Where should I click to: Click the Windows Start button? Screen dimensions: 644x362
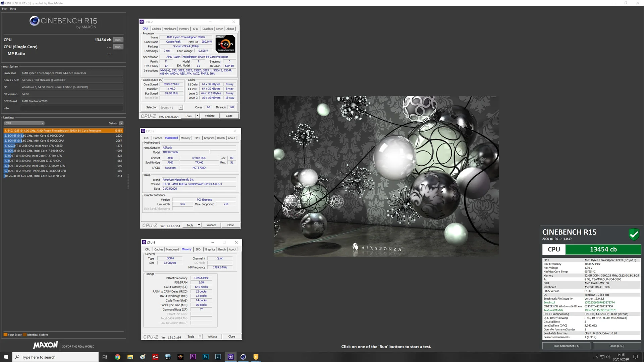[6, 357]
